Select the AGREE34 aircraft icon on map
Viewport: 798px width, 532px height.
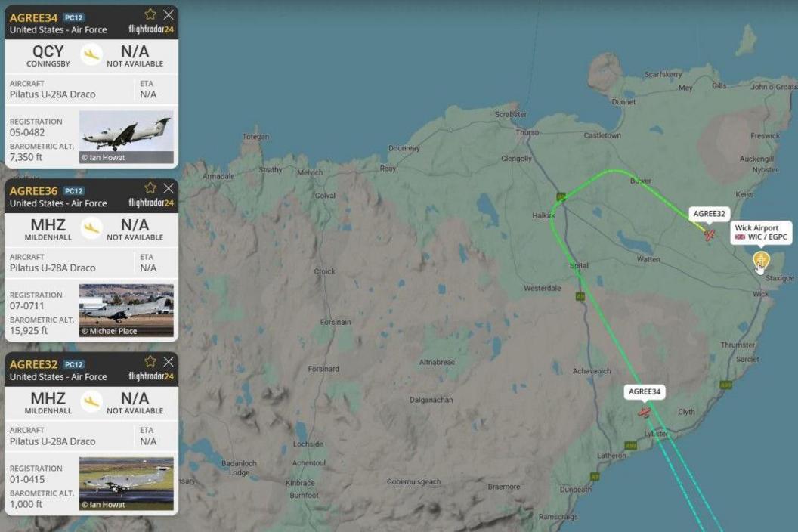pos(645,412)
